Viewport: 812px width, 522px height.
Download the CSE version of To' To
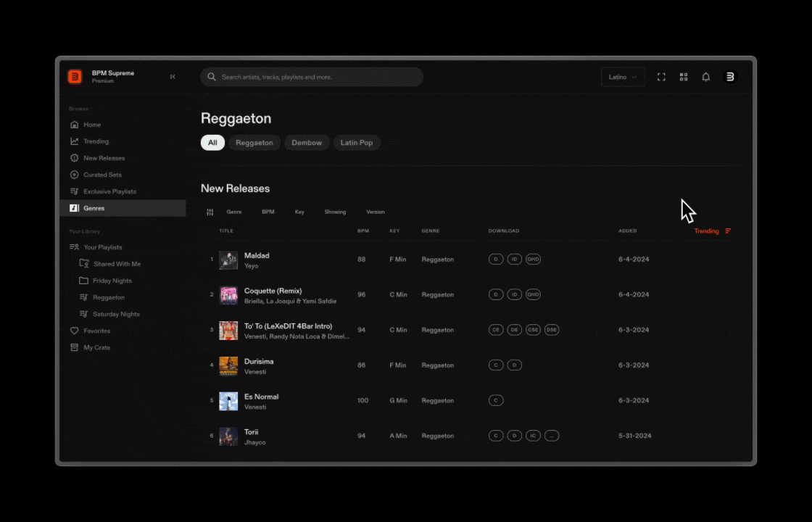pyautogui.click(x=533, y=329)
